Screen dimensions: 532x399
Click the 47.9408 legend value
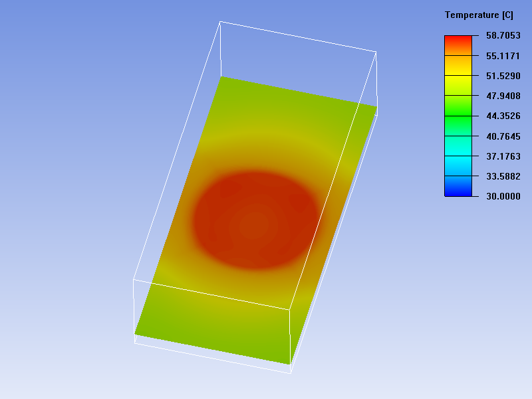tap(503, 96)
